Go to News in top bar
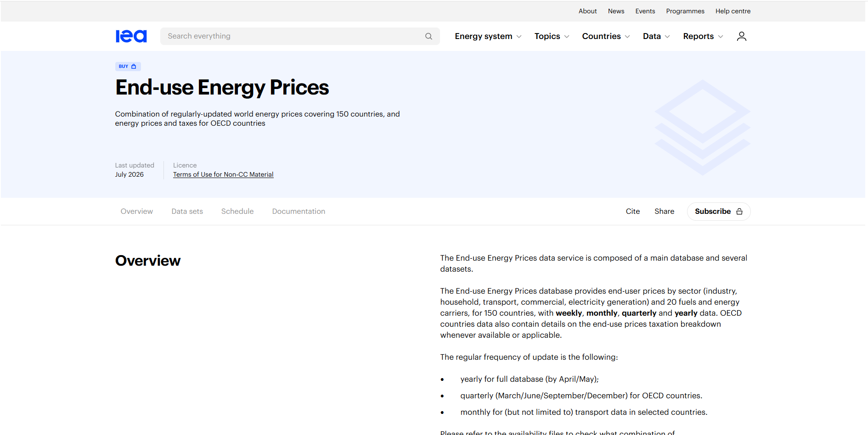The width and height of the screenshot is (868, 435). coord(616,11)
